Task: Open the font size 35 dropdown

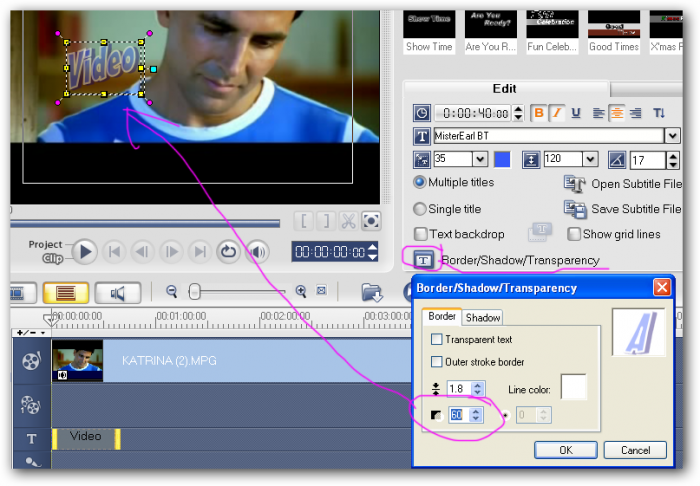Action: pyautogui.click(x=480, y=159)
